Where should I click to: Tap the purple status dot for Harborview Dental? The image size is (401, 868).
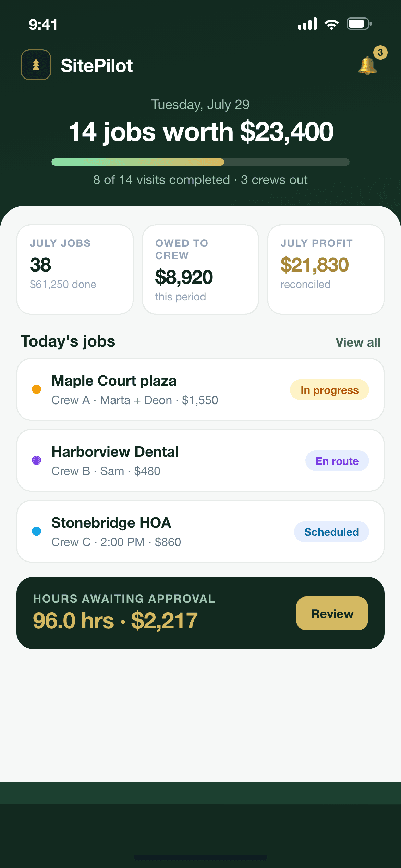coord(36,460)
